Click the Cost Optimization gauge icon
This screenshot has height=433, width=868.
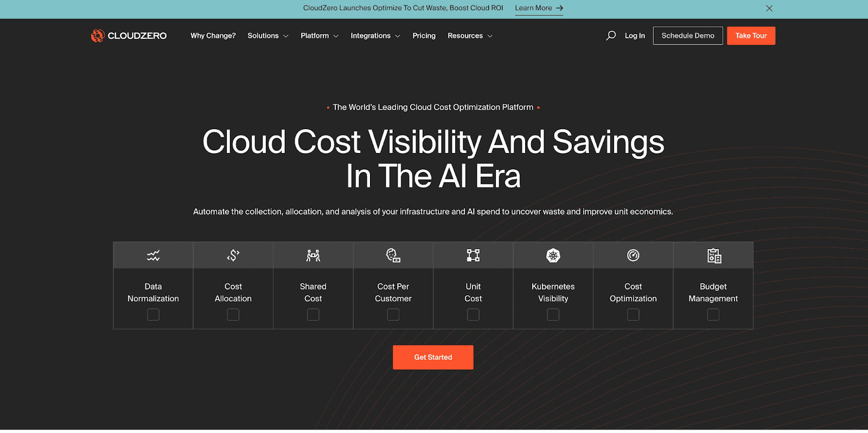coord(633,255)
